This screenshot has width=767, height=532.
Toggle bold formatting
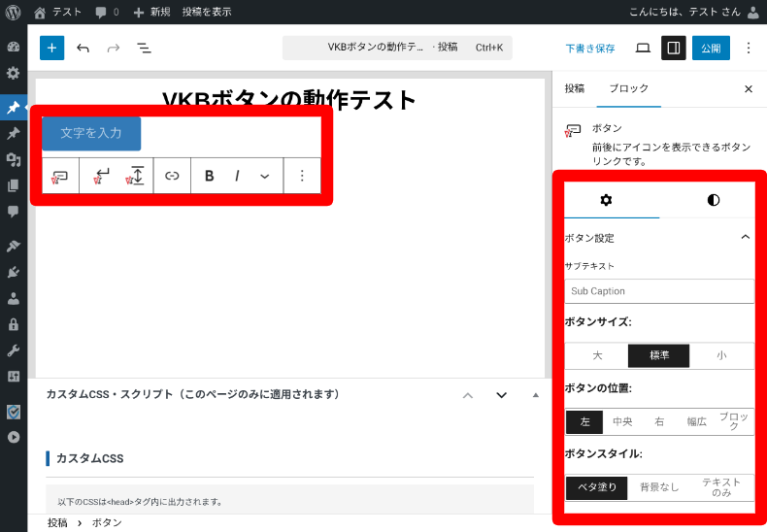[x=210, y=176]
